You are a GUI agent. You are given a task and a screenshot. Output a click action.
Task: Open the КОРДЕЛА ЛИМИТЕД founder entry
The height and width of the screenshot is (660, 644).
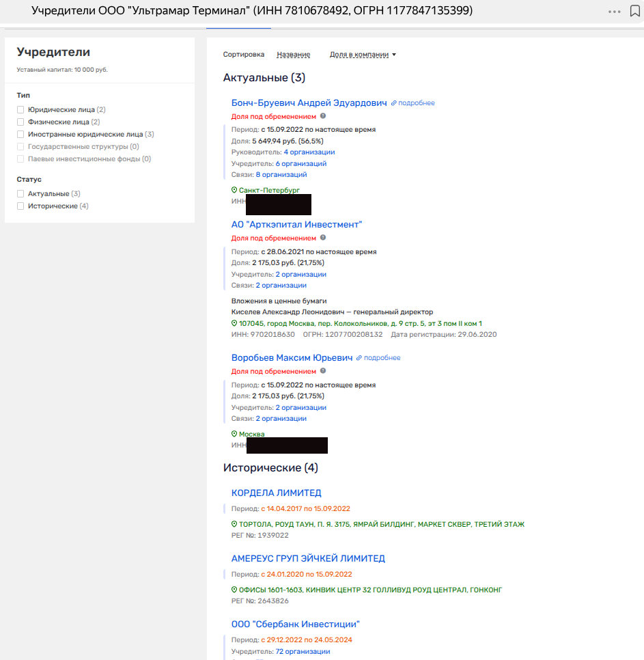276,493
